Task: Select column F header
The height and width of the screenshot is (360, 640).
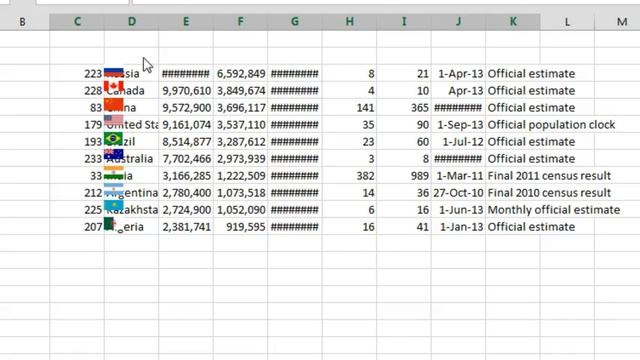Action: coord(240,22)
